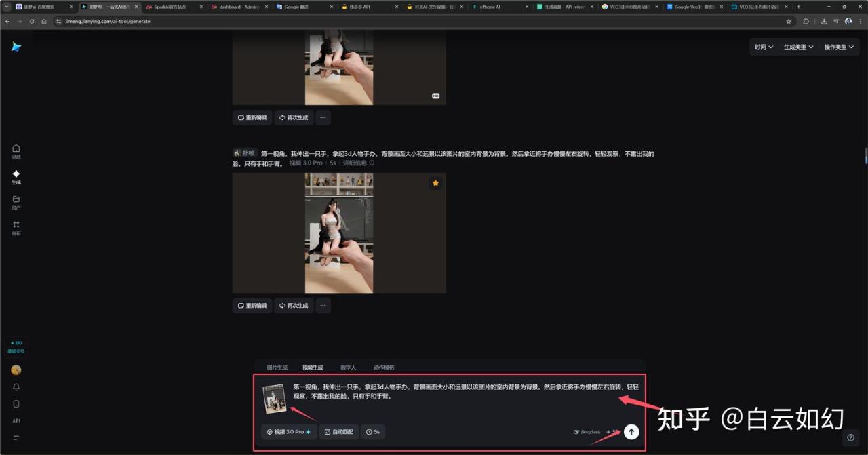This screenshot has width=868, height=455.
Task: Click the Jimeng logo at top left
Action: (x=16, y=47)
